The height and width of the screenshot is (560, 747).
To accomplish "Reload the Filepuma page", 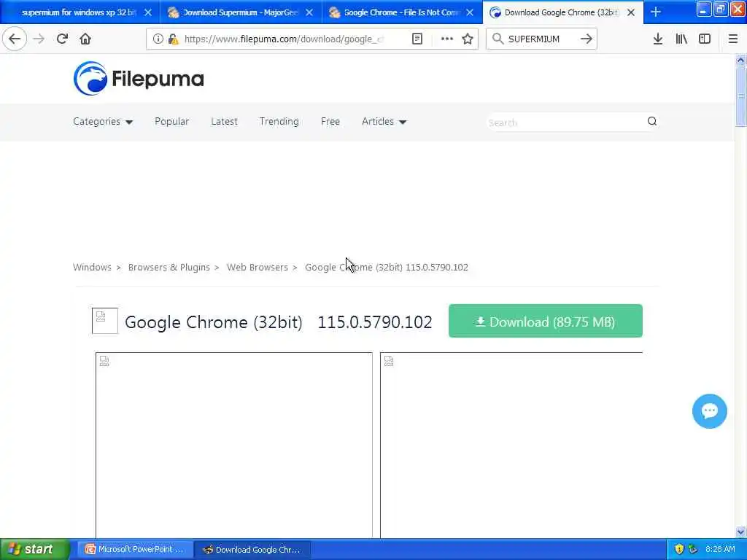I will 62,39.
